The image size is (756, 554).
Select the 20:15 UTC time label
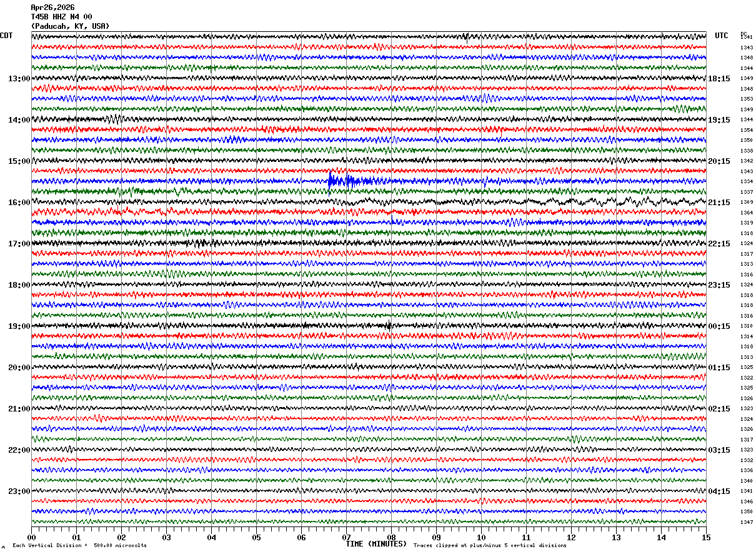click(719, 161)
